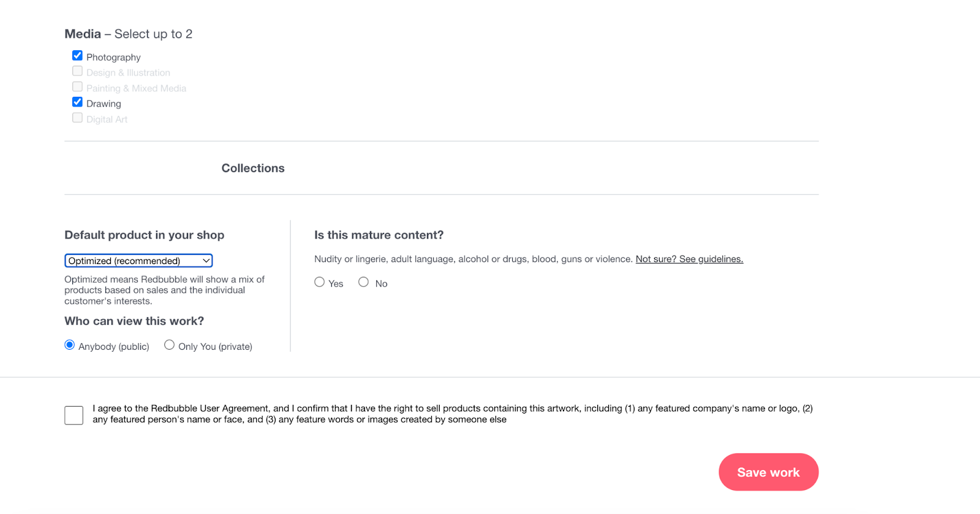
Task: Click the Collections section heading
Action: [x=253, y=168]
